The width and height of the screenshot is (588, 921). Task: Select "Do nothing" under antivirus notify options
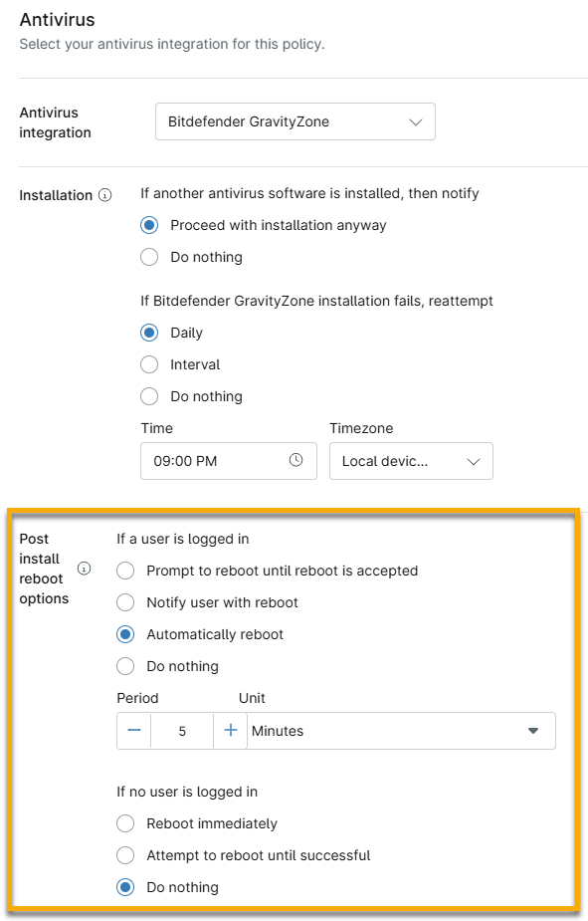[149, 257]
